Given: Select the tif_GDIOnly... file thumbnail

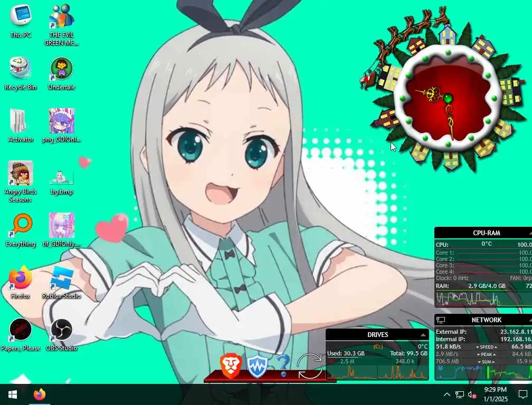Looking at the screenshot, I should point(61,230).
